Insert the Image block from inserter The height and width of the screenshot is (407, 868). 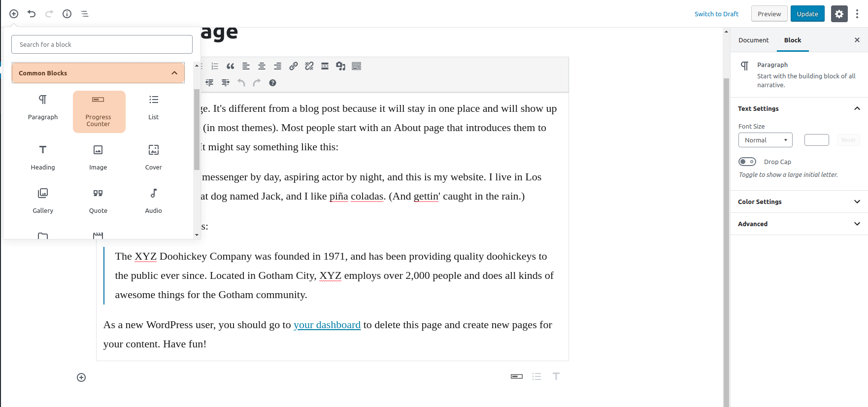pyautogui.click(x=98, y=158)
